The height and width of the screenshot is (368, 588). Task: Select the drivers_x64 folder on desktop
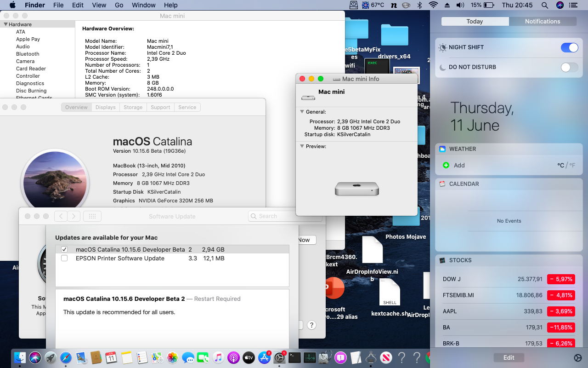click(394, 41)
